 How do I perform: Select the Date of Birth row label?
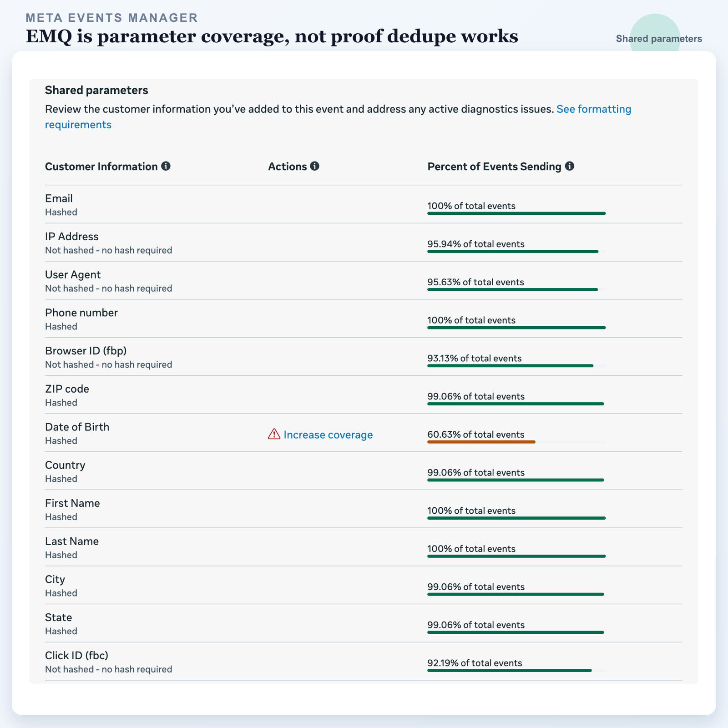point(77,427)
